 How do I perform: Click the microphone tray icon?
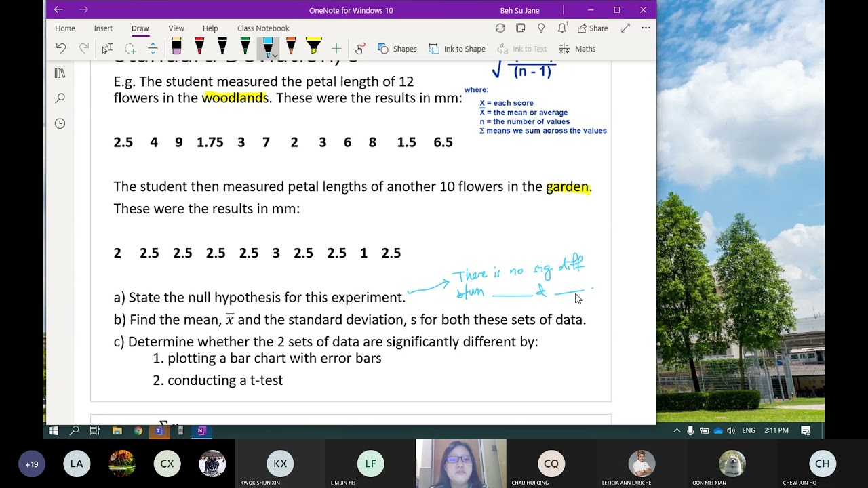(690, 430)
